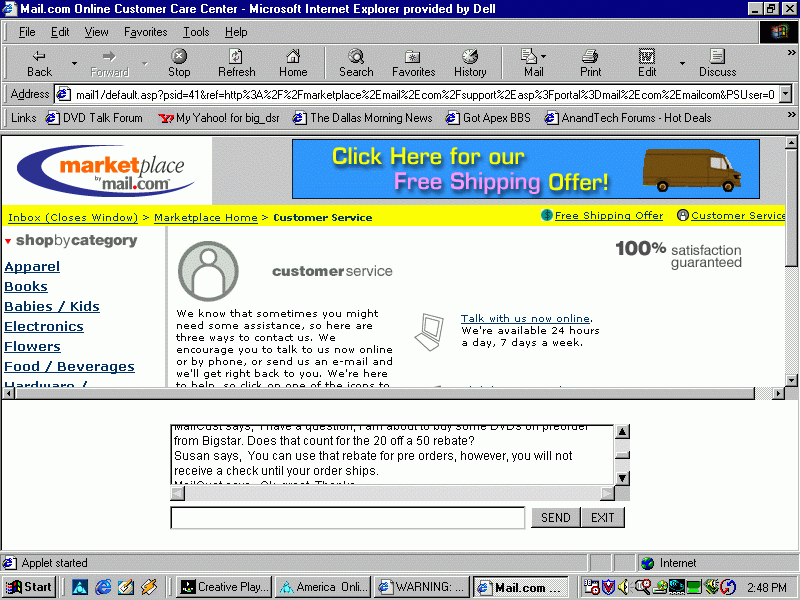Click chat transcript scroll down arrow

click(x=622, y=478)
